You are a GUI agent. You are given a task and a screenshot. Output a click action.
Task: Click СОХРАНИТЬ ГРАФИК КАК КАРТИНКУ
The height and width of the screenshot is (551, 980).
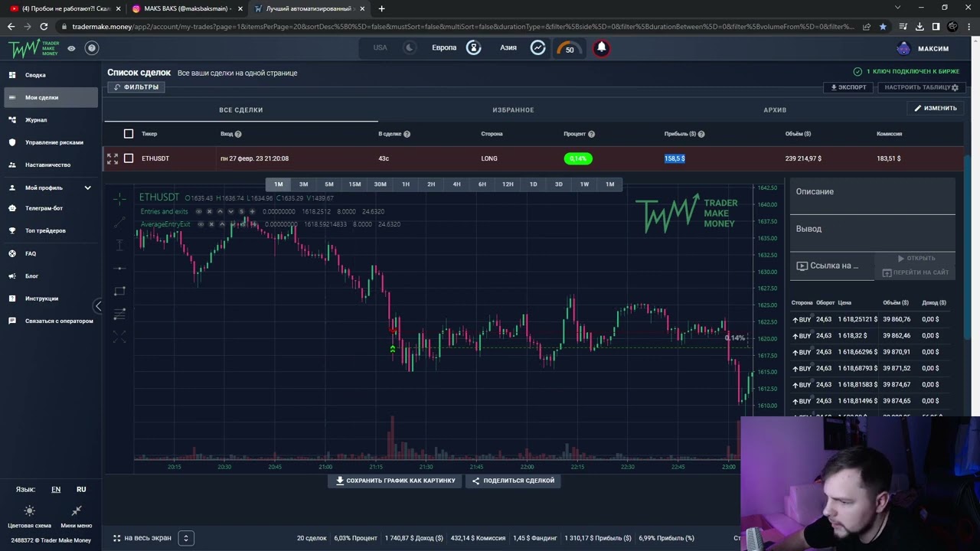[x=395, y=481]
